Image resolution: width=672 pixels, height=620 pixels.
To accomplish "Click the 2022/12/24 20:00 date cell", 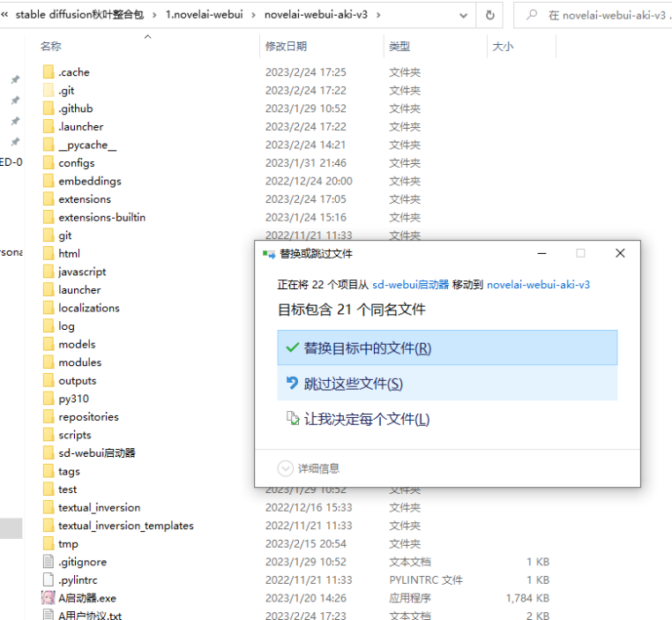I will (x=309, y=181).
